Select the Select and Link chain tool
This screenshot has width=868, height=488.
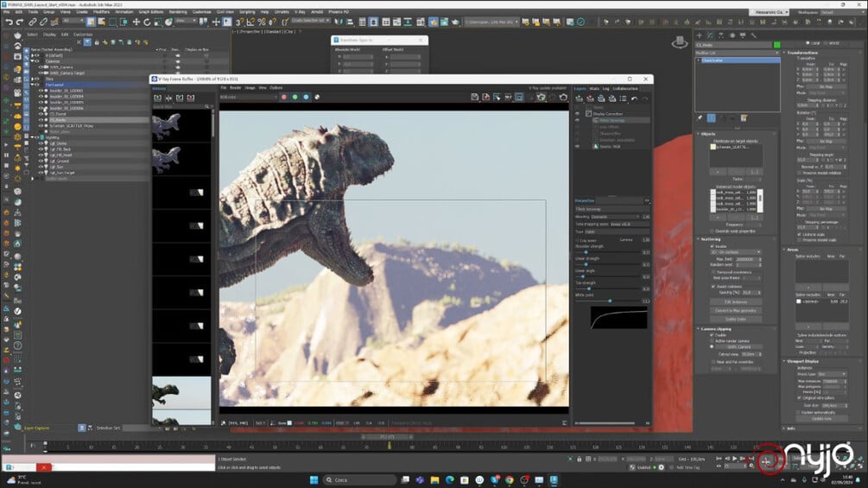33,22
